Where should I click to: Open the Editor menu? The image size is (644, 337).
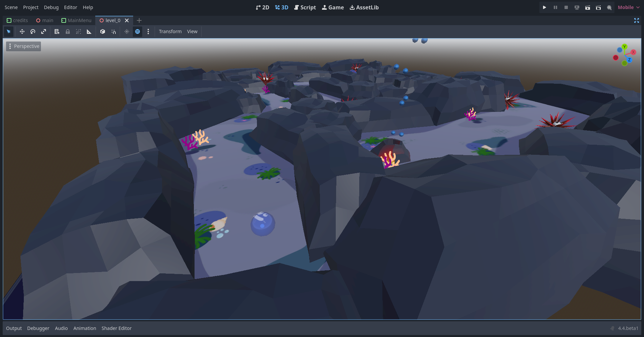click(70, 7)
